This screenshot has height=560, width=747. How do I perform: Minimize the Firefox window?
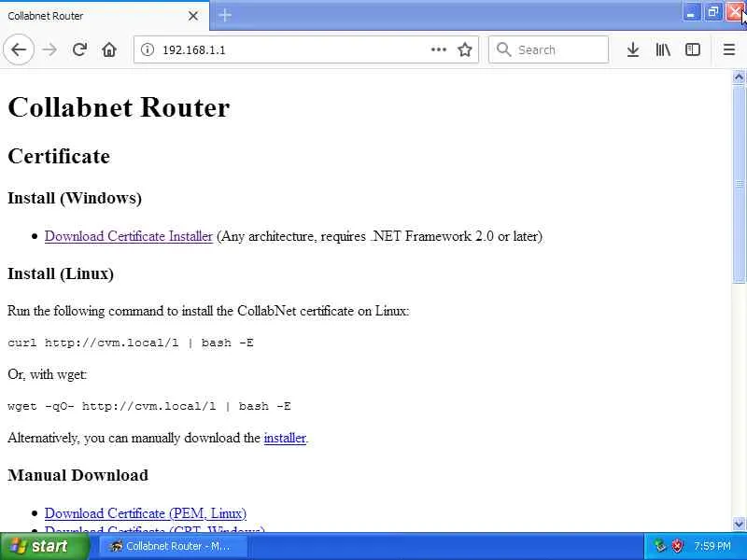[690, 12]
